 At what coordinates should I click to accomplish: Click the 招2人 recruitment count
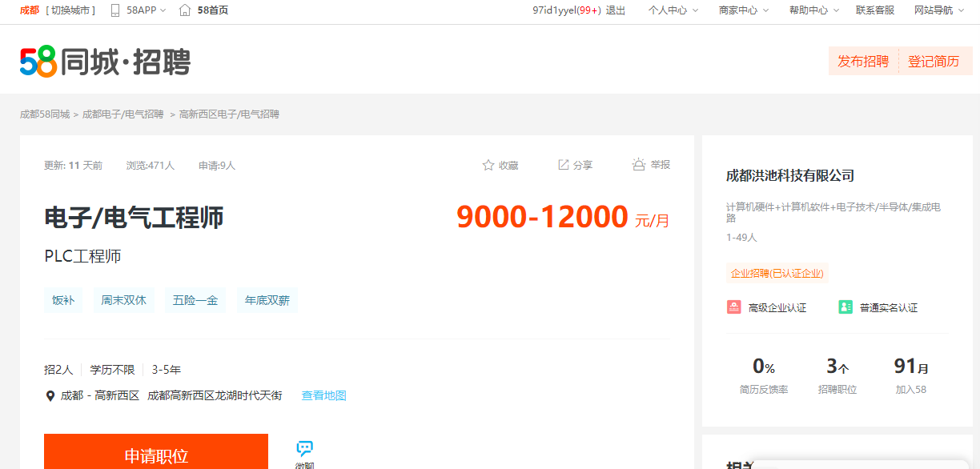pyautogui.click(x=58, y=370)
